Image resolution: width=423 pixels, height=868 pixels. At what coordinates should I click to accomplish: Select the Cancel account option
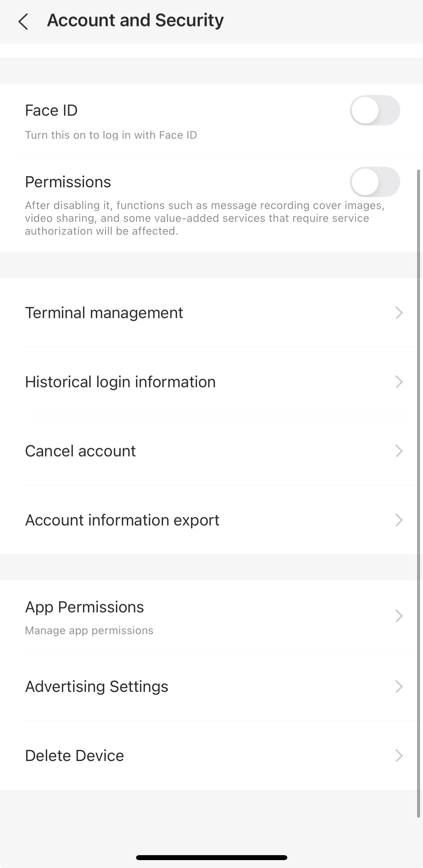[80, 451]
